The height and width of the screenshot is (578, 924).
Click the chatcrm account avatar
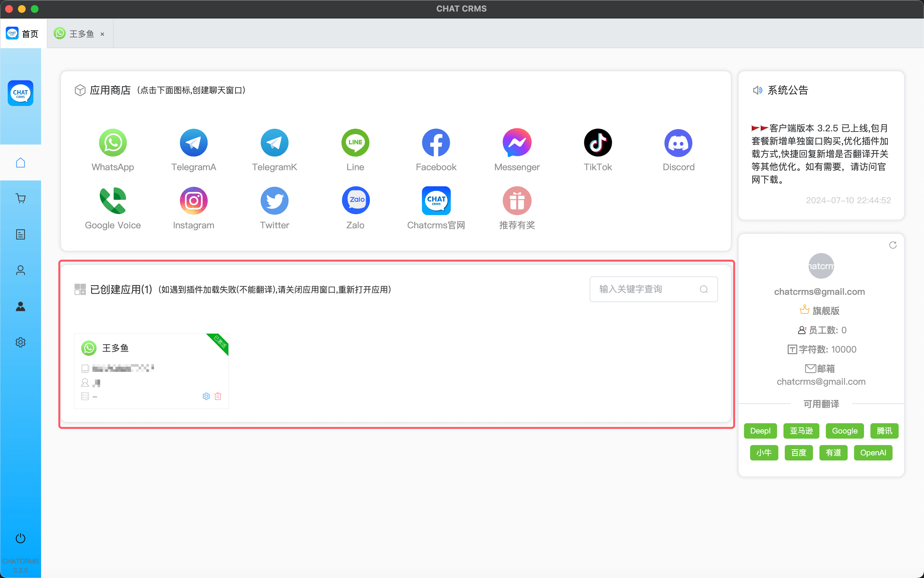coord(821,266)
